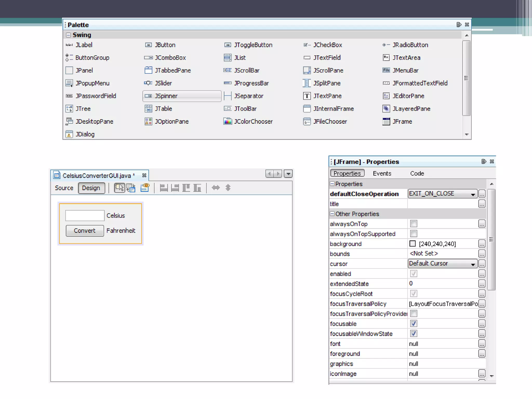Click the background color swatch
This screenshot has height=399, width=532.
click(412, 244)
